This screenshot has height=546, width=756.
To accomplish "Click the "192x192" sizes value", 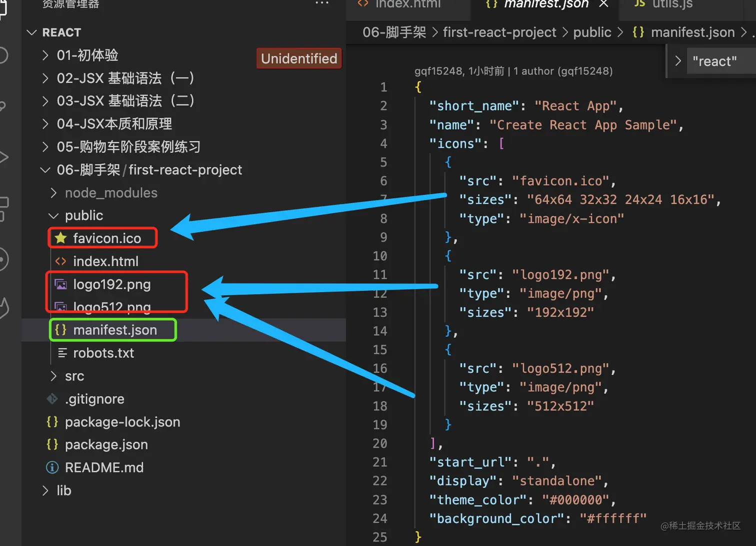I will [560, 312].
